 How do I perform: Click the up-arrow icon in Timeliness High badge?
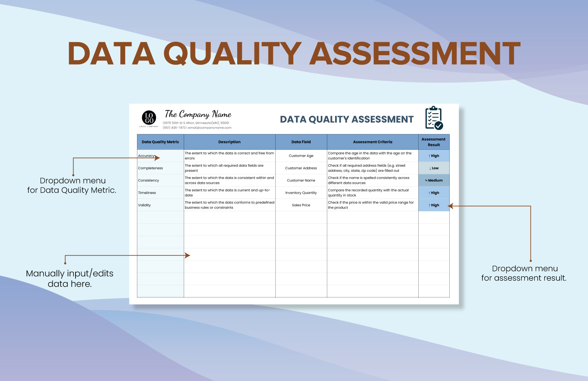430,193
